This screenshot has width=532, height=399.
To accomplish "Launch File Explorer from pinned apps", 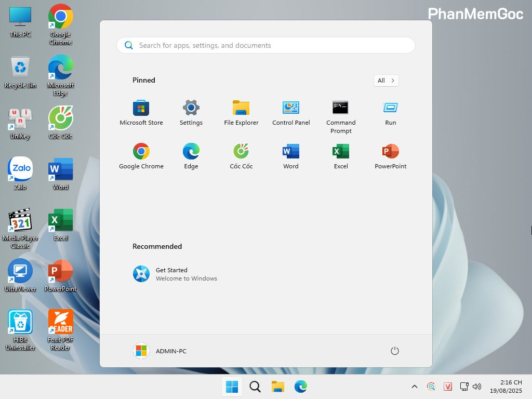I will point(241,113).
